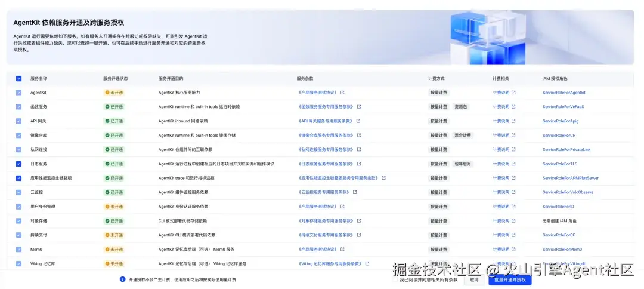Viewport: 644px width, 289px height.
Task: Uncheck the 日志服务 row checkbox
Action: coord(18,164)
